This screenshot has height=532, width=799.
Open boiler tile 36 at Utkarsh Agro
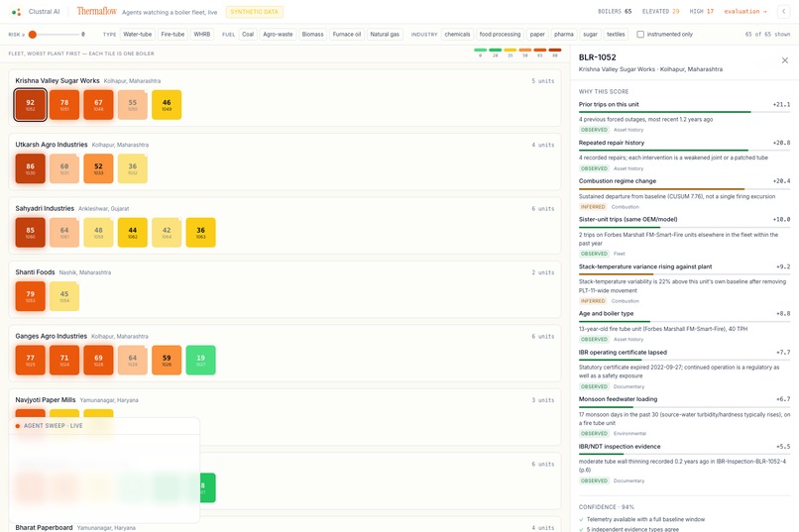[x=133, y=168]
